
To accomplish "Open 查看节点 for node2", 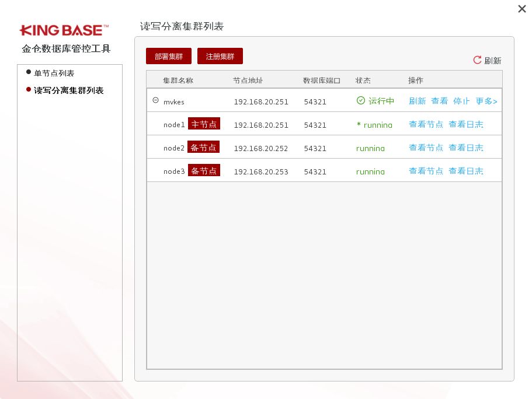I will (x=426, y=148).
